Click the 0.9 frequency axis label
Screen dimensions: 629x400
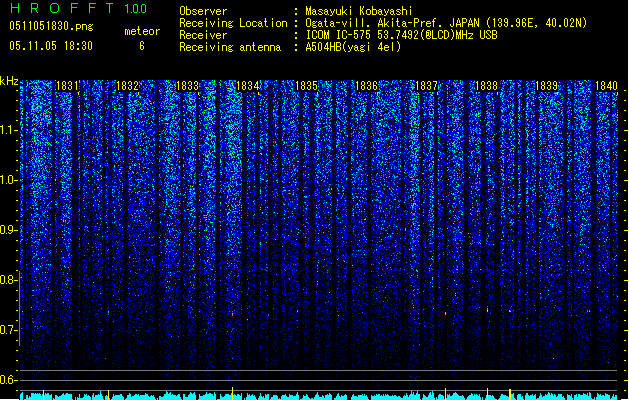[x=9, y=230]
